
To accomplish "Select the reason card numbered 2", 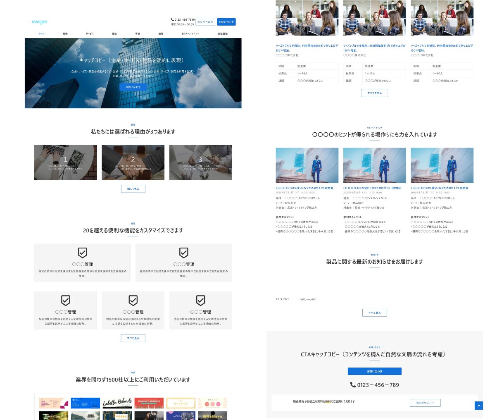I will (x=133, y=162).
